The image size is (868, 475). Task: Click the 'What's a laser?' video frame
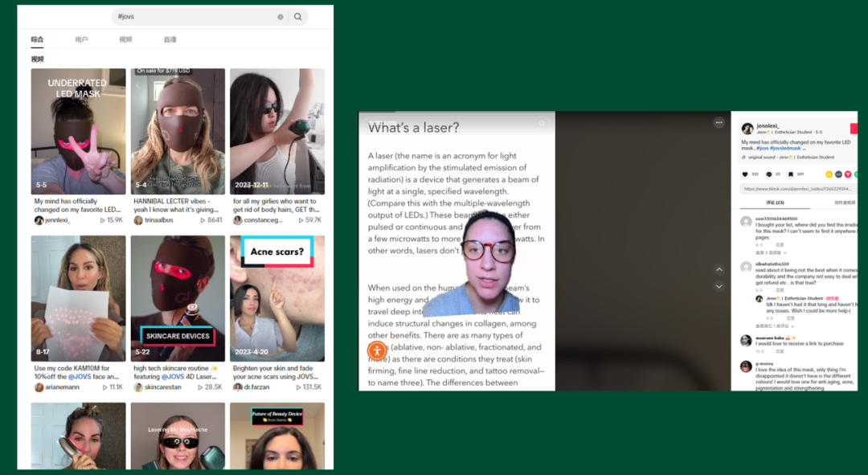457,251
